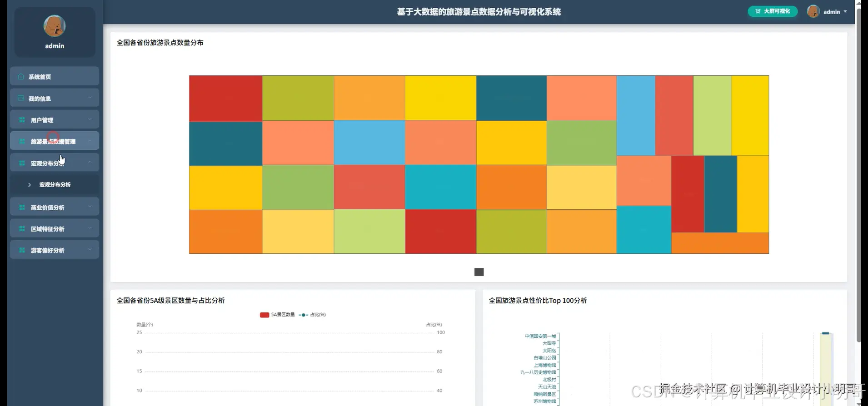Click the right axis value 80 in the 5A chart

[439, 352]
